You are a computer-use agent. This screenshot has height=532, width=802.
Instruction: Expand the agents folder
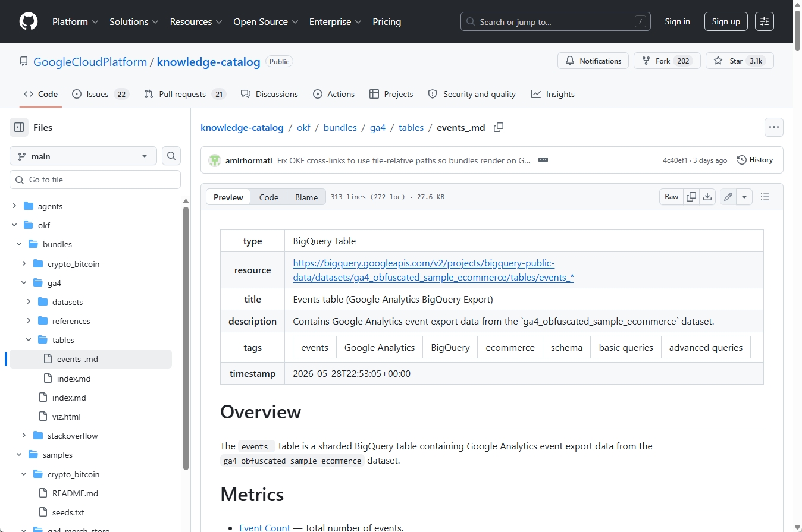coord(14,206)
